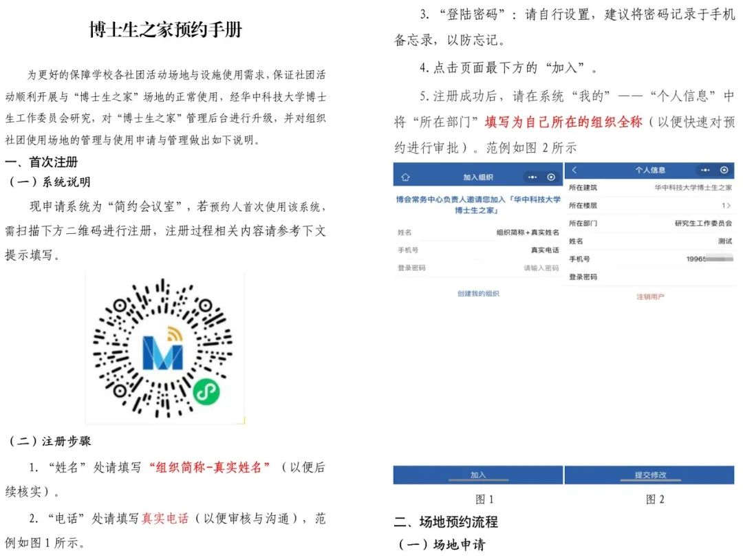The height and width of the screenshot is (560, 743).
Task: Click the document title 博士生之家预约手册
Action: pyautogui.click(x=165, y=30)
